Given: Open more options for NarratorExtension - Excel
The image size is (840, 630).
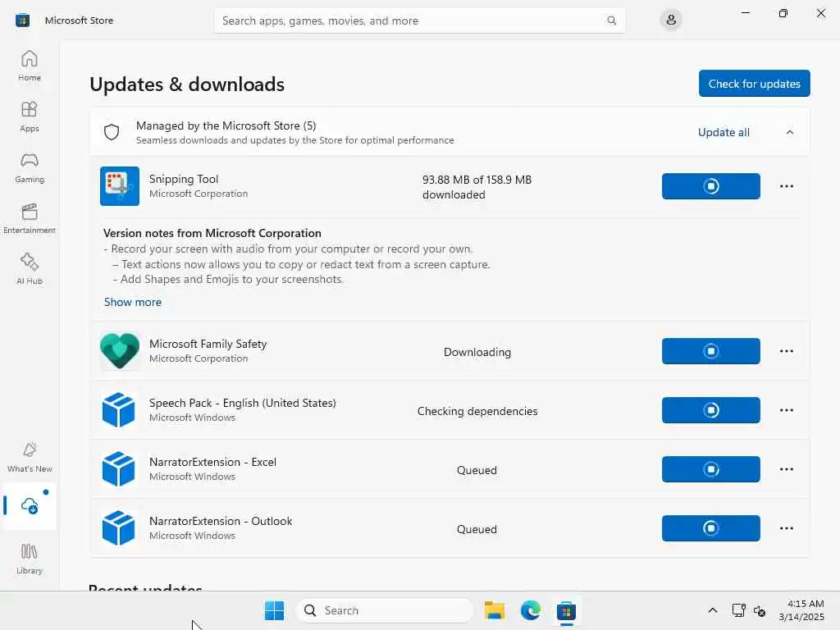Looking at the screenshot, I should [787, 468].
